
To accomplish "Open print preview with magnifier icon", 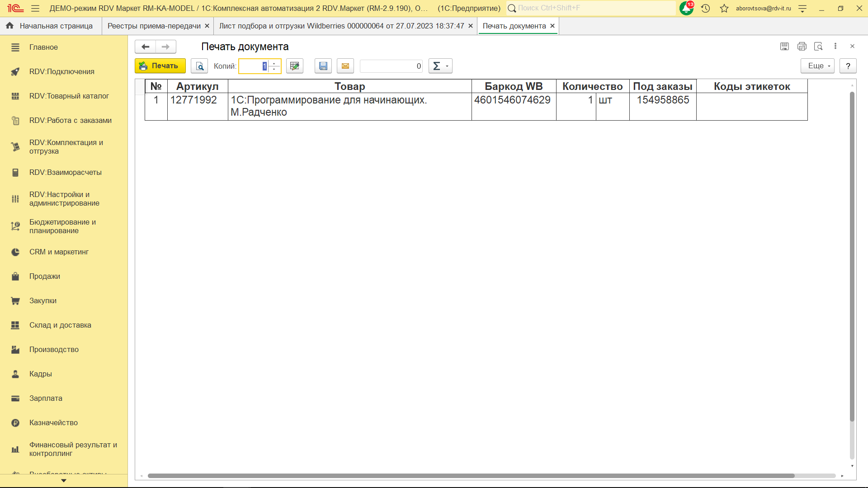I will click(199, 66).
